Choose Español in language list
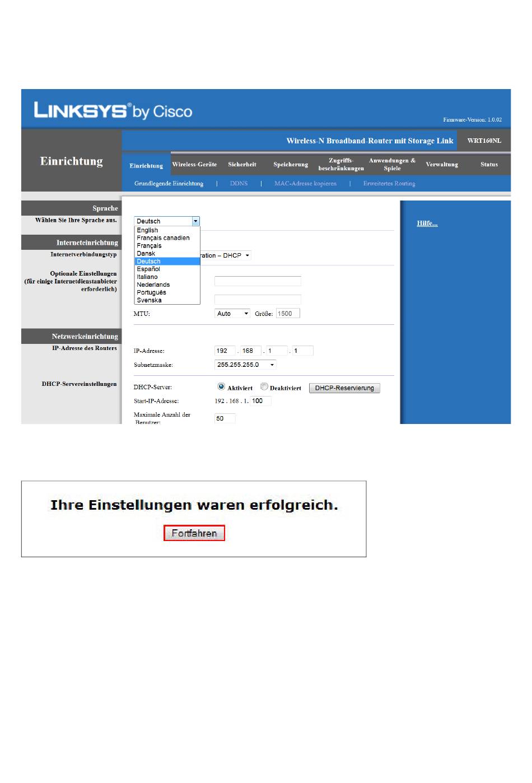 click(x=167, y=269)
